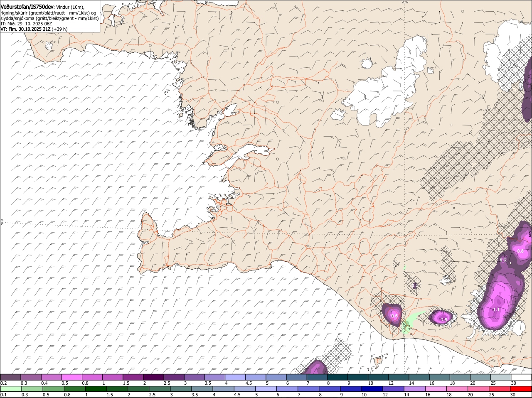532x398 pixels.
Task: Click the '0.2' value in the small hatched patch
Action: tap(415, 285)
